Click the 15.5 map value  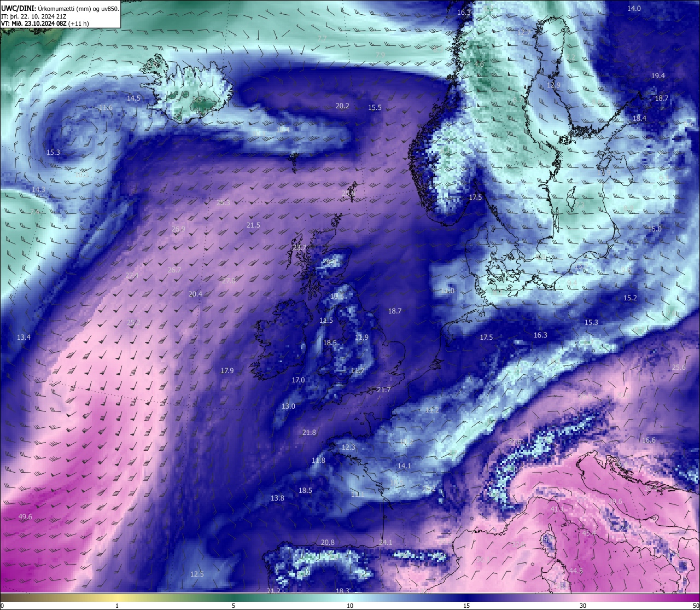tap(375, 108)
